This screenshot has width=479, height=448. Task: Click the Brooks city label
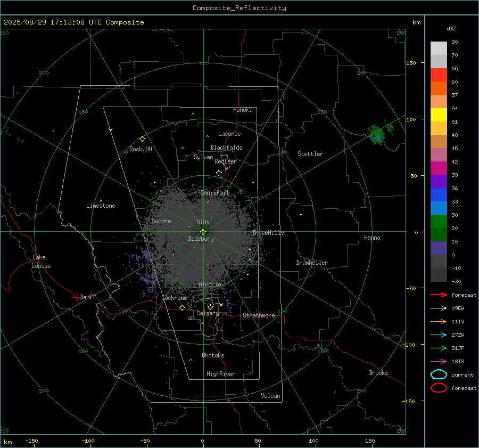pos(378,373)
